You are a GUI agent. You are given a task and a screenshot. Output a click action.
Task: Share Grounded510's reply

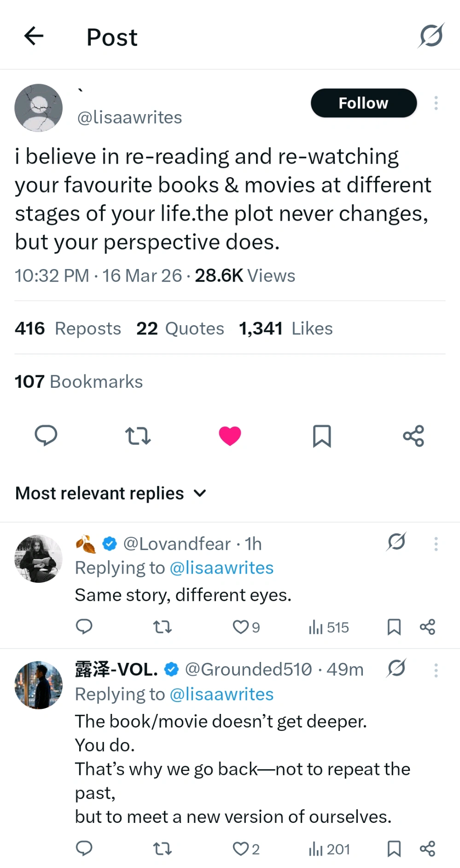coord(427,848)
